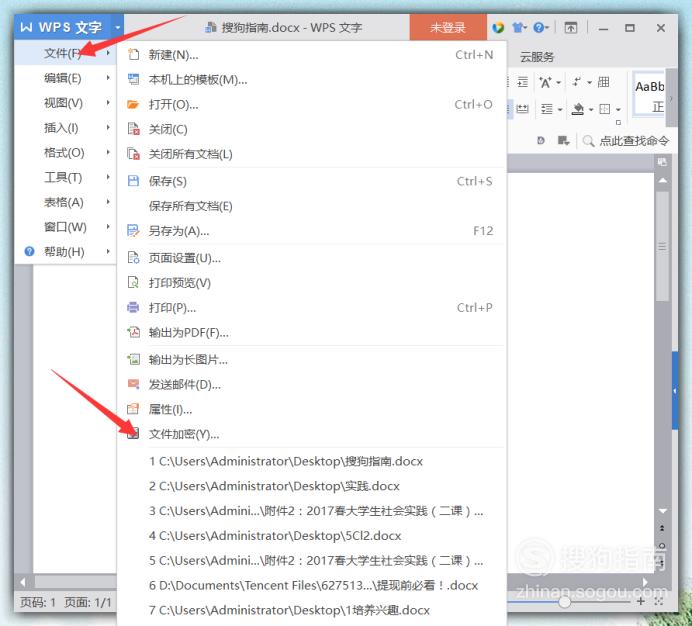This screenshot has height=626, width=692.
Task: Expand the 工具(T) submenu
Action: coord(65,177)
